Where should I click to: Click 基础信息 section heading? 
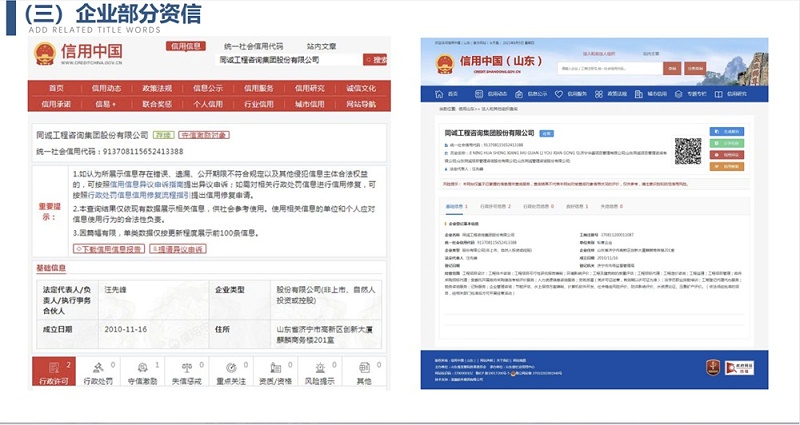[x=51, y=268]
